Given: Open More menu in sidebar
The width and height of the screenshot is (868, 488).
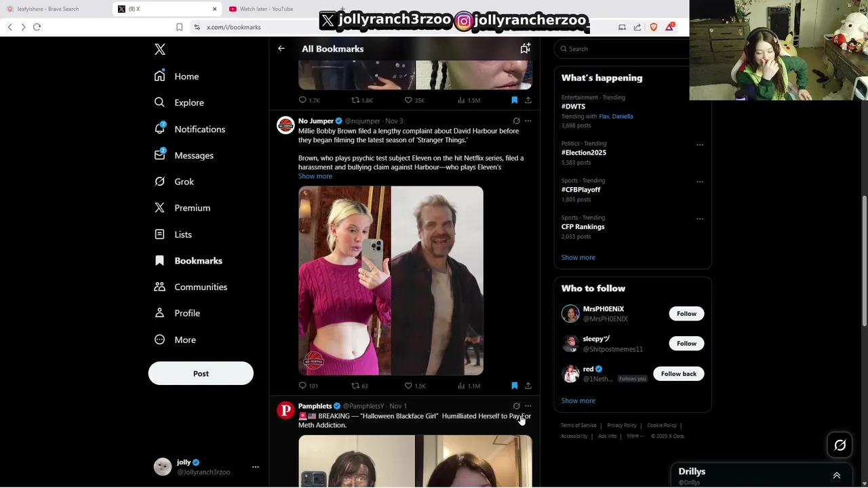Looking at the screenshot, I should click(175, 340).
